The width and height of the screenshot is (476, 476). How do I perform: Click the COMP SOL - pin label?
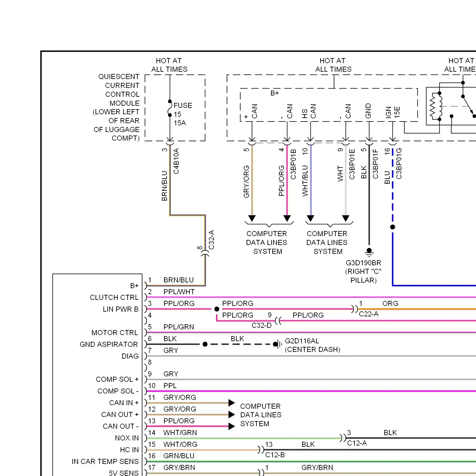tap(118, 391)
